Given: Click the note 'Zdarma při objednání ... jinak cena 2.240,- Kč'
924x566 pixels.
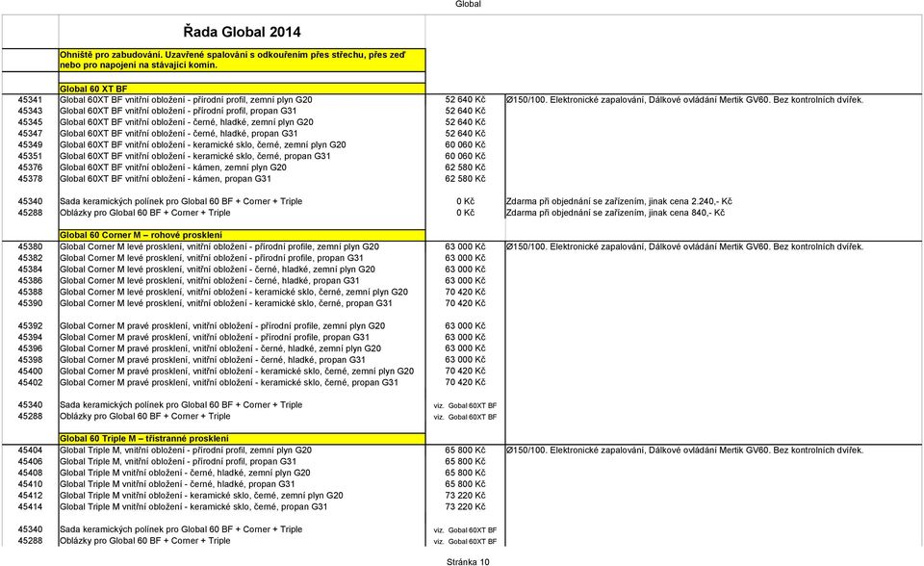Looking at the screenshot, I should pos(619,201).
